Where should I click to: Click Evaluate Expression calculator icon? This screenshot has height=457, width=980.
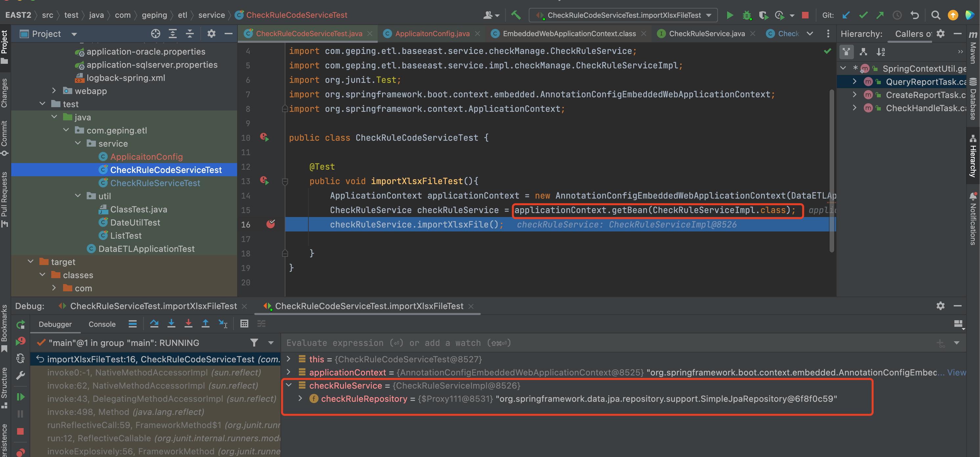244,324
